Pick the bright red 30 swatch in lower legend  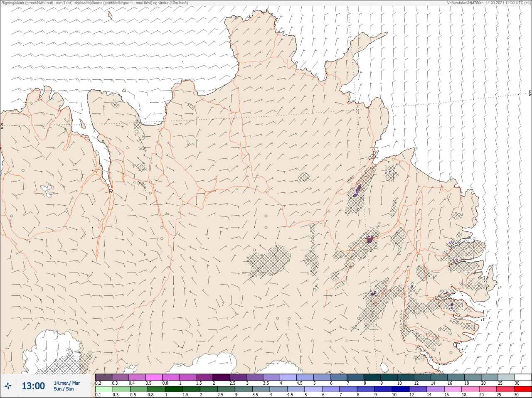[523, 389]
